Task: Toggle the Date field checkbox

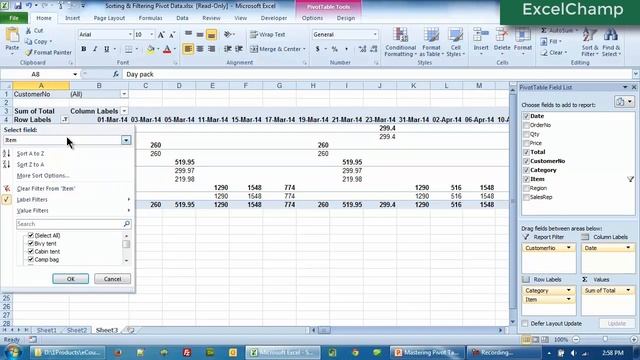Action: point(526,116)
